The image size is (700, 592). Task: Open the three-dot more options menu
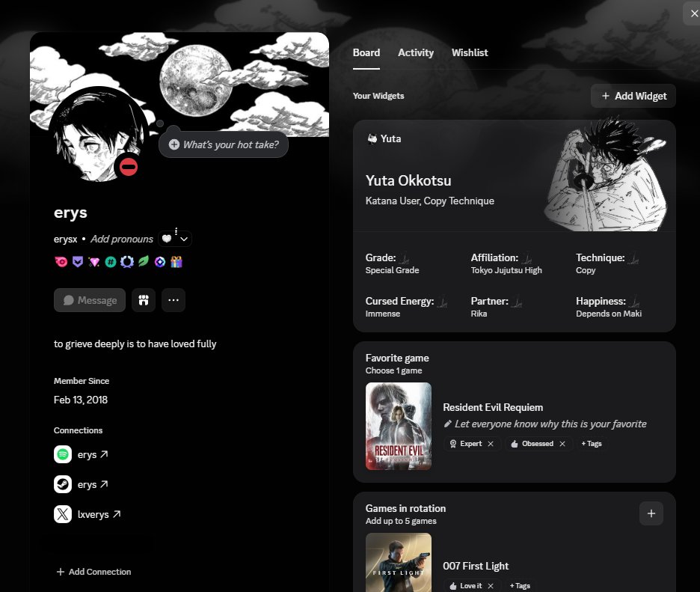(x=174, y=300)
